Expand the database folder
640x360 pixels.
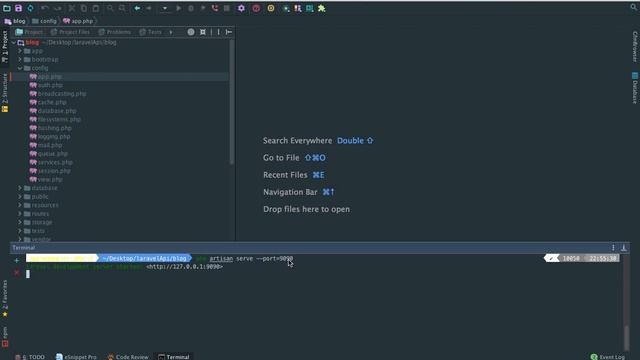click(20, 188)
